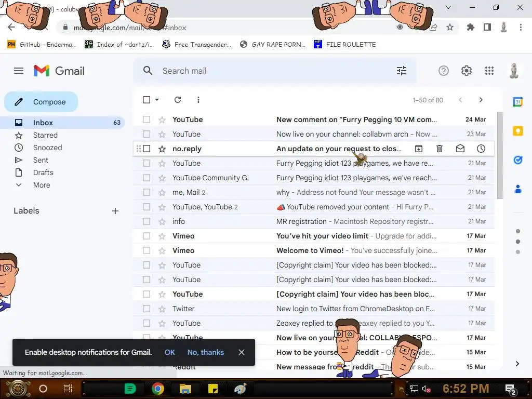Open Google Keep side panel
Viewport: 532px width, 399px height.
pos(518,130)
